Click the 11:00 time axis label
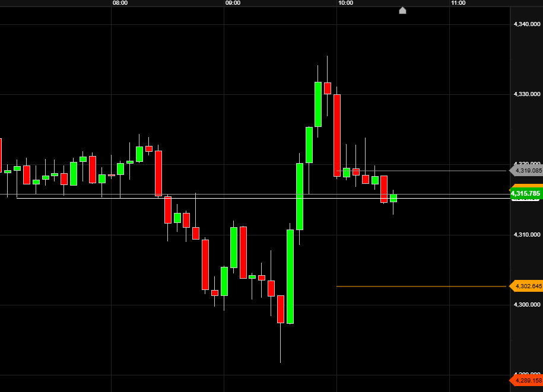 coord(458,3)
